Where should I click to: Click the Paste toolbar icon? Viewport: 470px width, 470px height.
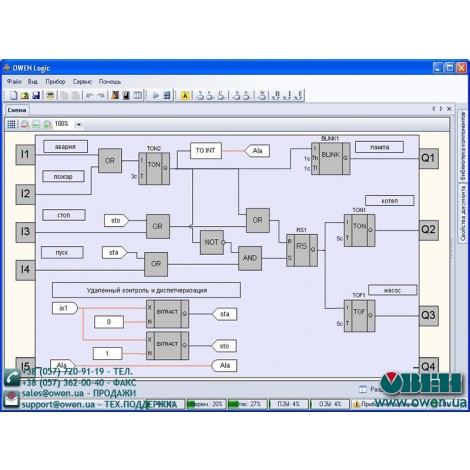[76, 96]
